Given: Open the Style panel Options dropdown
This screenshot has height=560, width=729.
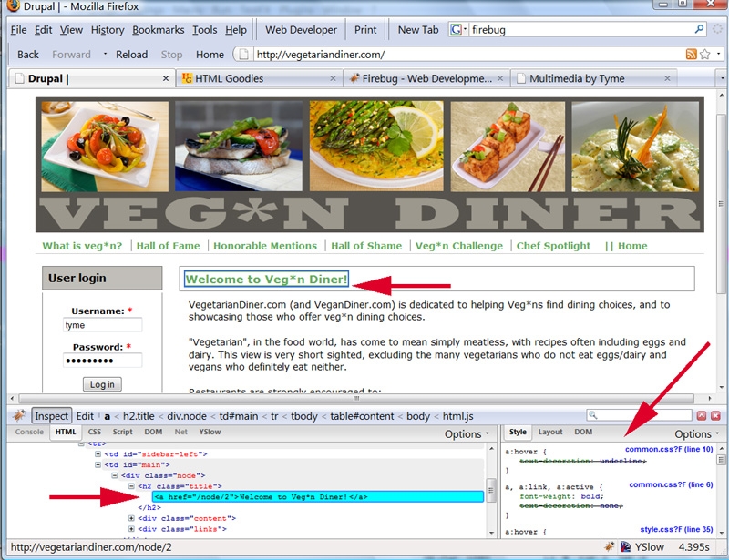Looking at the screenshot, I should 697,434.
